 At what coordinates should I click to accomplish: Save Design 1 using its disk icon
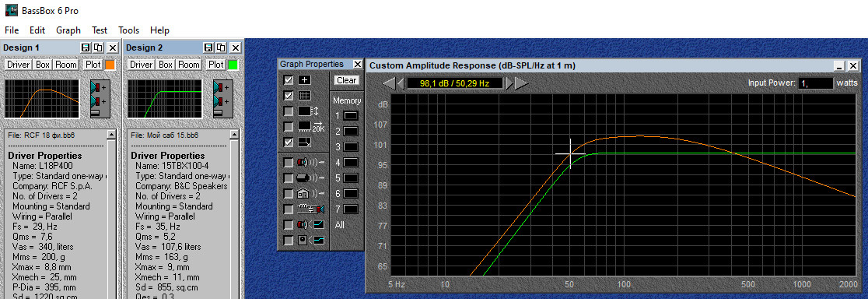[86, 47]
